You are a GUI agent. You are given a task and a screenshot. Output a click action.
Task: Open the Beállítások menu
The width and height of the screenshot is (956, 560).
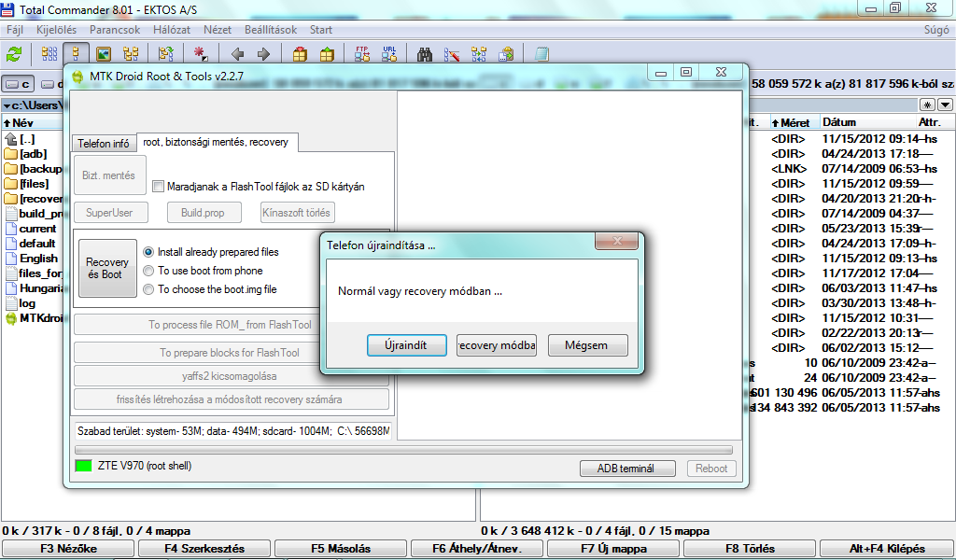pos(271,29)
